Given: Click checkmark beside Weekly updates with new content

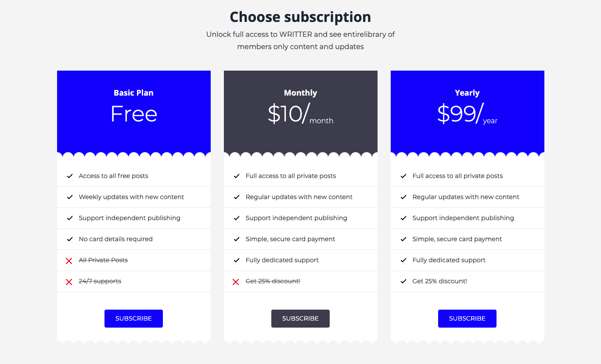Looking at the screenshot, I should pyautogui.click(x=70, y=197).
